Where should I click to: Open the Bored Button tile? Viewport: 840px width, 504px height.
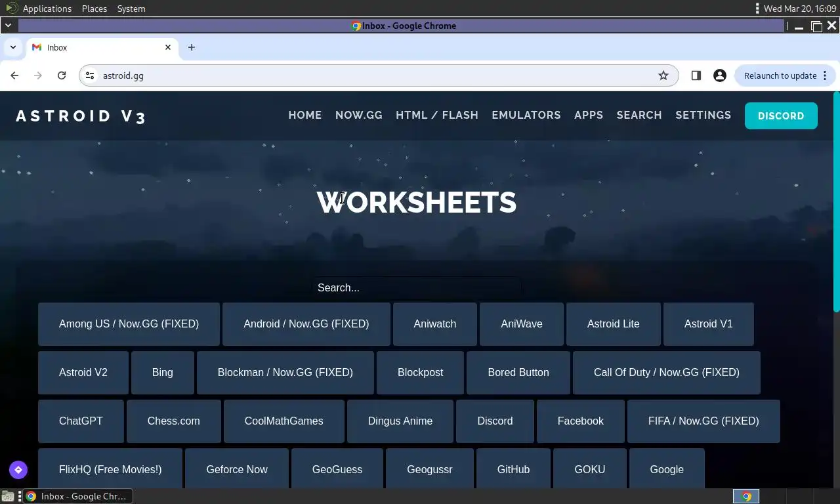tap(518, 372)
